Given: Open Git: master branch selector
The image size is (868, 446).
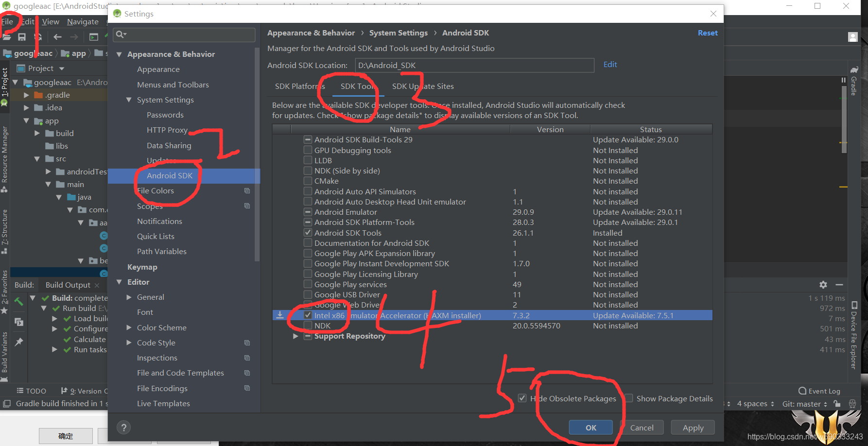Looking at the screenshot, I should coord(805,404).
